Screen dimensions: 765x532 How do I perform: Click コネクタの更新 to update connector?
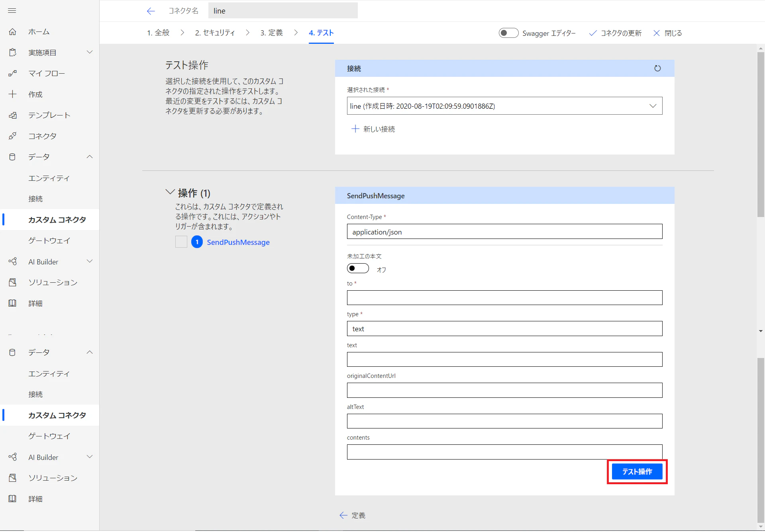[x=616, y=33]
